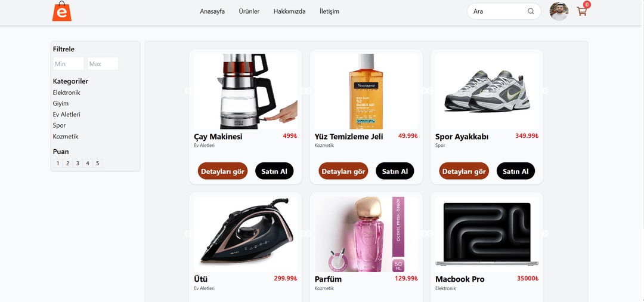Filter by Elektronik category

pos(67,93)
